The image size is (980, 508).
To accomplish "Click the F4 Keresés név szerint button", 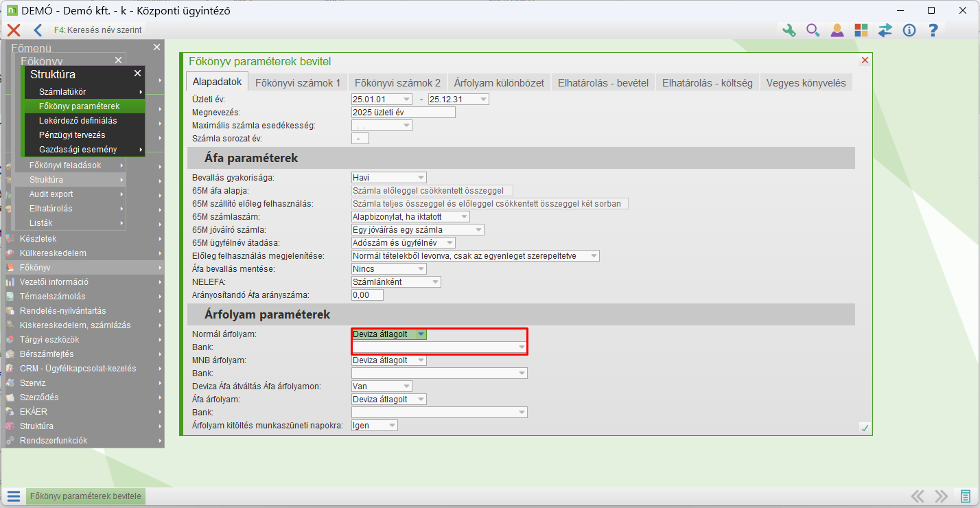I will [98, 30].
